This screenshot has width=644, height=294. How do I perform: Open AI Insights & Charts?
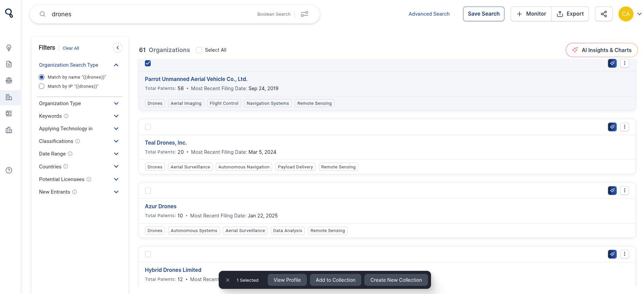tap(601, 50)
